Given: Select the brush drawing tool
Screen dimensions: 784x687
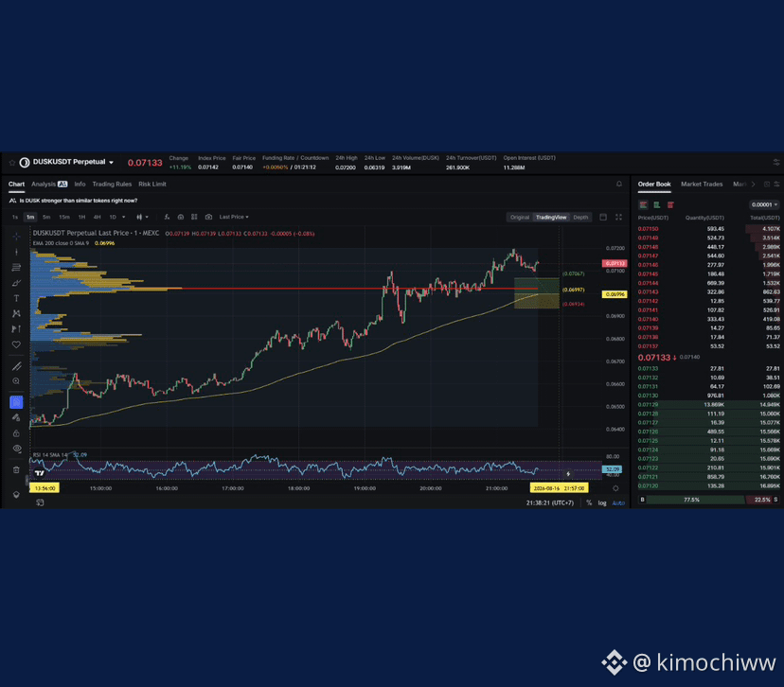Looking at the screenshot, I should click(16, 283).
